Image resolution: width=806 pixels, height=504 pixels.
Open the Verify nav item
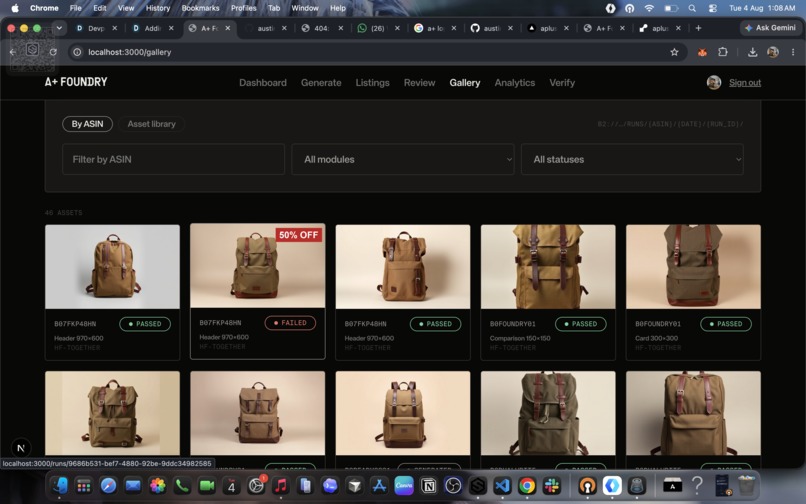click(562, 83)
